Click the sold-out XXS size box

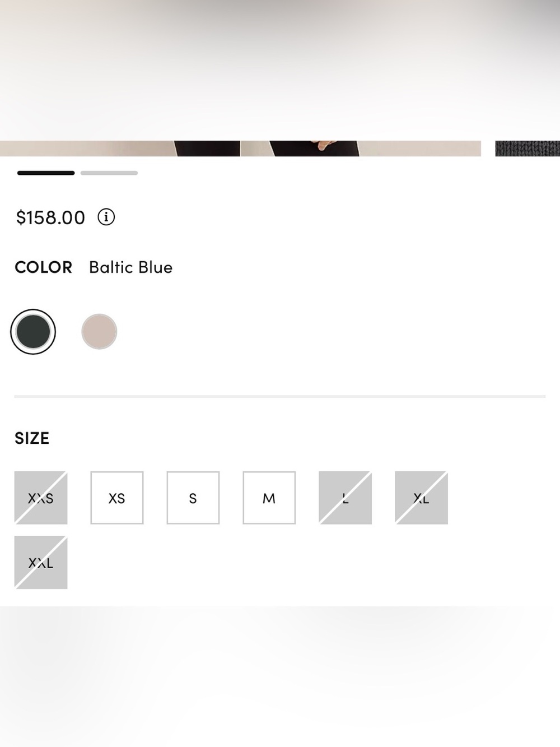(41, 498)
